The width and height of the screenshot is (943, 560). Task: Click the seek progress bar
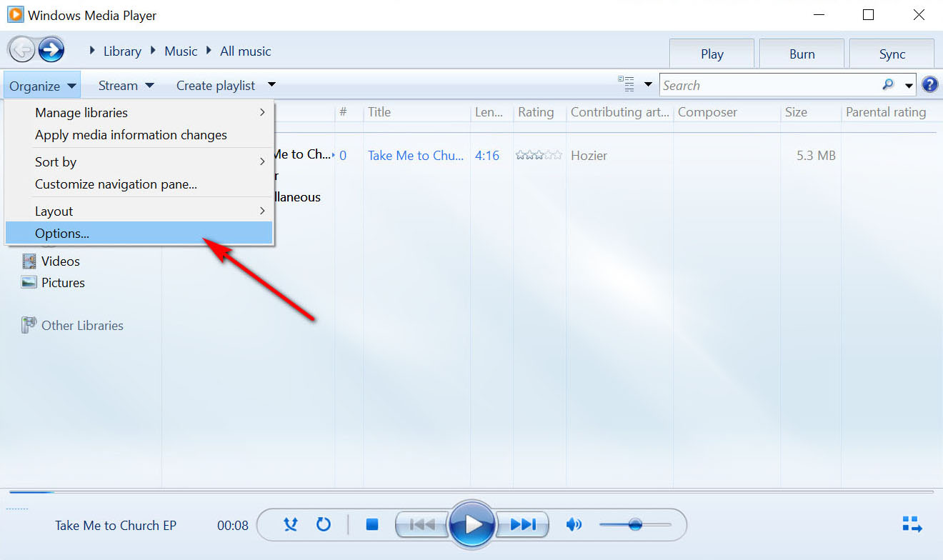click(x=471, y=491)
